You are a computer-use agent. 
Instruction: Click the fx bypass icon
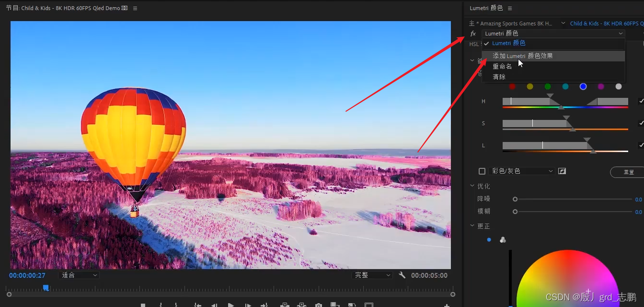pos(473,34)
